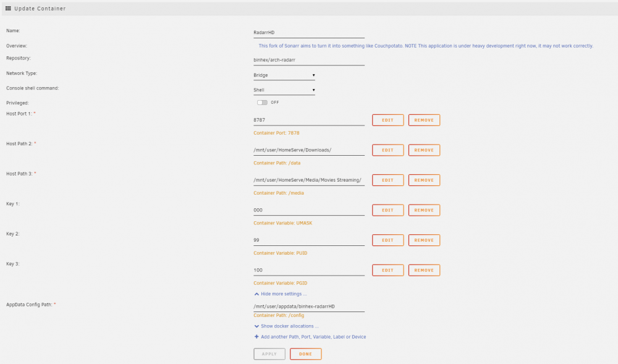Edit Host Path 3 media mapping
Viewport: 618px width, 364px height.
point(388,180)
